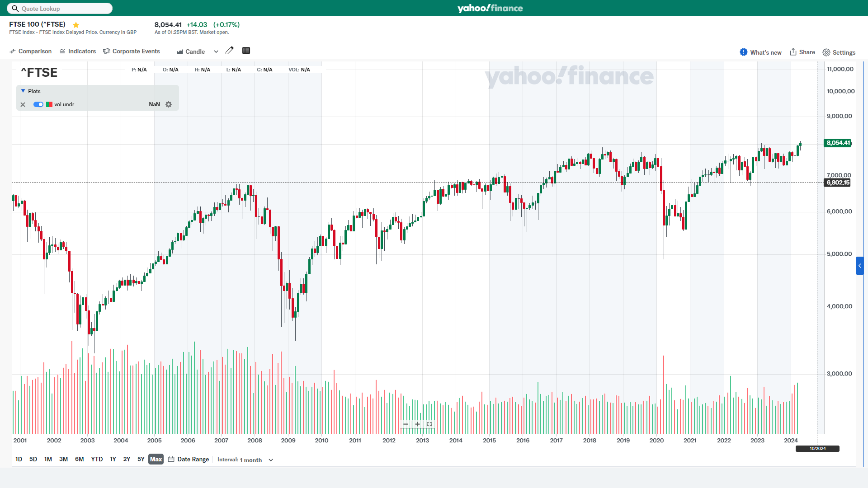The width and height of the screenshot is (868, 488).
Task: Select the YTD time range
Action: point(97,459)
